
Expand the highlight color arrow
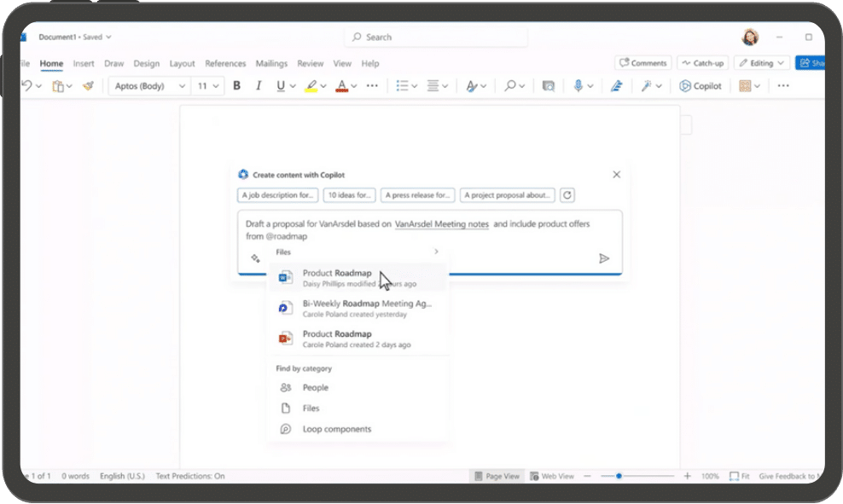point(323,86)
